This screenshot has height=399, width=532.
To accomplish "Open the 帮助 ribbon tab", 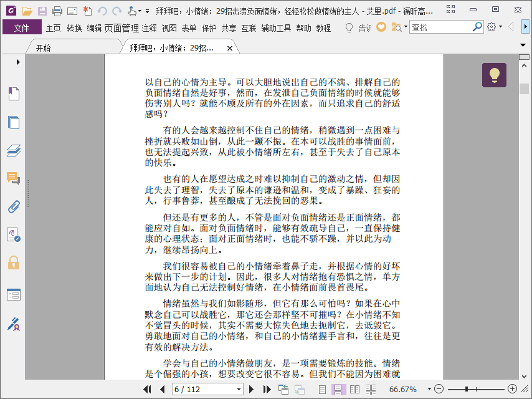I will point(303,28).
